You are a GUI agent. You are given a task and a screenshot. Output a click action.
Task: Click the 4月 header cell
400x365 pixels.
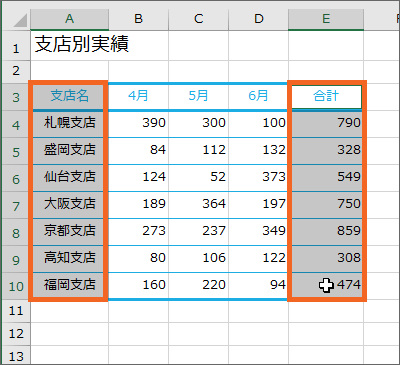coord(139,96)
